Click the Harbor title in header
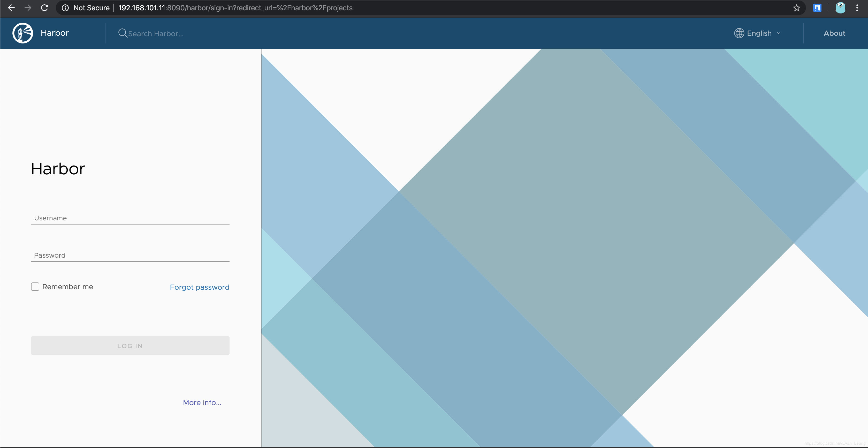Viewport: 868px width, 448px height. click(55, 33)
